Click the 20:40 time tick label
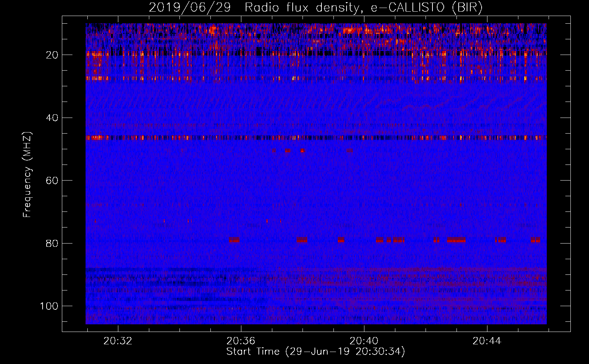589x364 pixels. point(364,341)
